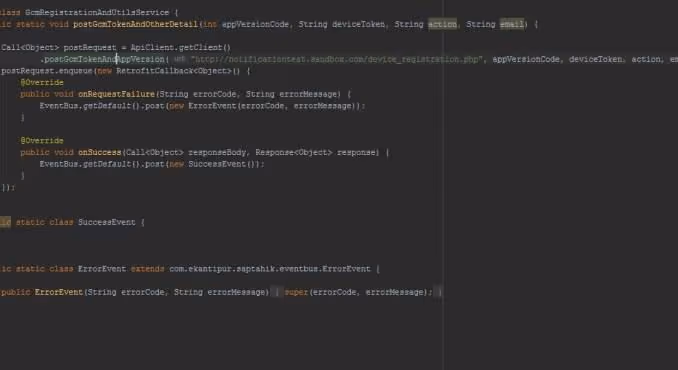678x370 pixels.
Task: Click the 'public ErrorEvent' constructor name
Action: tap(59, 292)
